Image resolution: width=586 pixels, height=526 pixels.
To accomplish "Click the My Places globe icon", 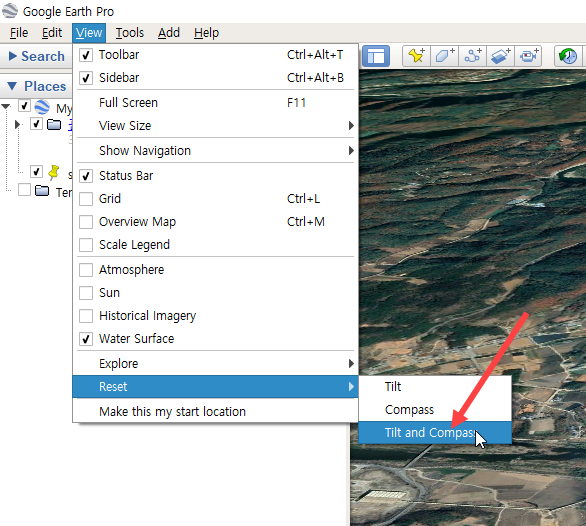I will click(x=42, y=107).
